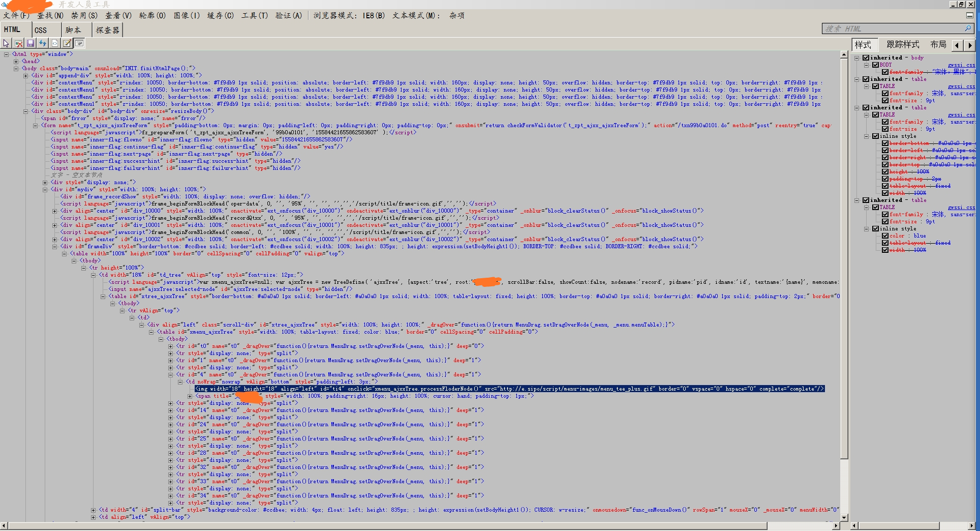The image size is (980, 531).
Task: Open the 浏览器模式: IE8(B) menu
Action: (x=349, y=16)
